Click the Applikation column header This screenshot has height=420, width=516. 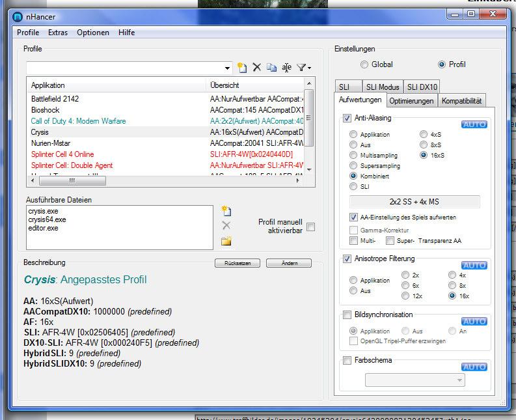[x=117, y=85]
